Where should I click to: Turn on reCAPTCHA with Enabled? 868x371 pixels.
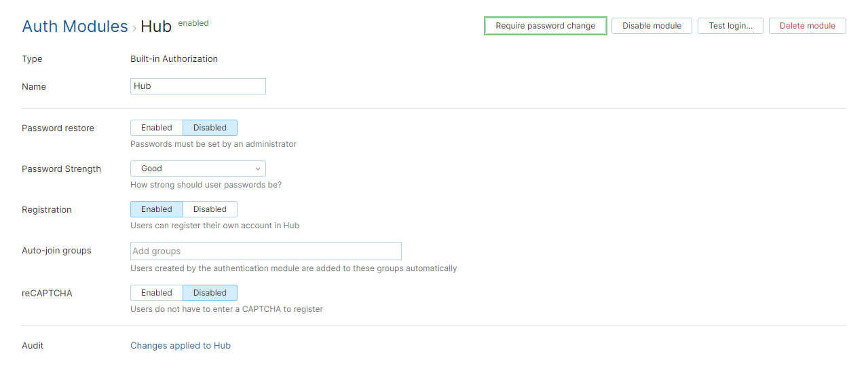click(157, 293)
